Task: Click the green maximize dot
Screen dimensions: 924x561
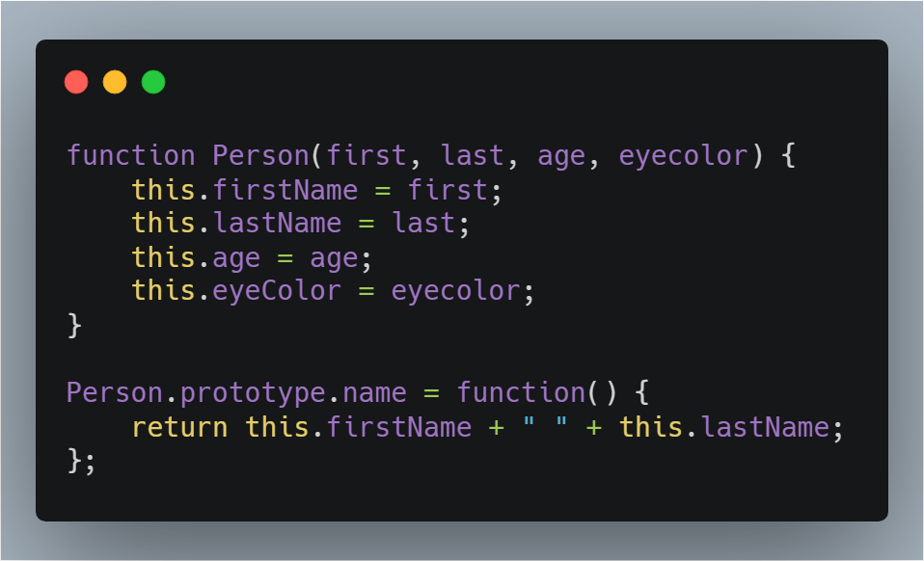Action: click(153, 82)
